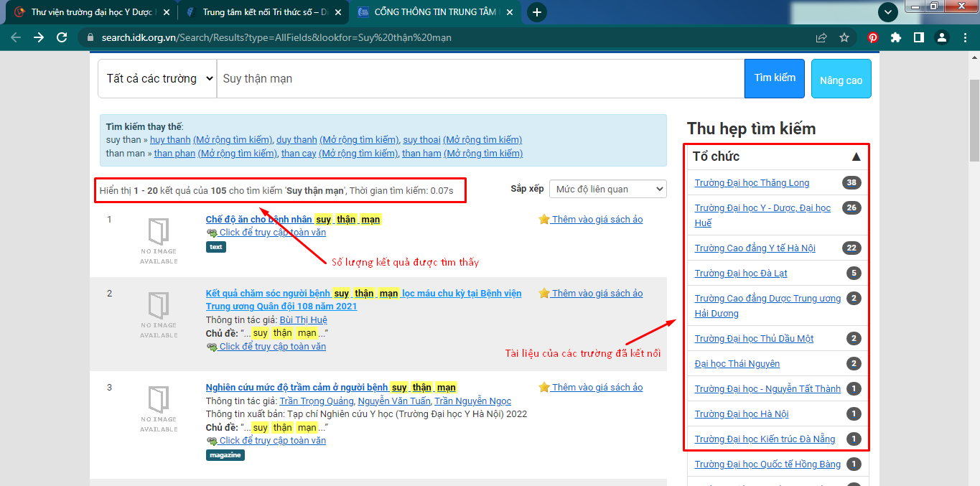Open new tab with plus button
The width and height of the screenshot is (980, 486).
pyautogui.click(x=536, y=12)
